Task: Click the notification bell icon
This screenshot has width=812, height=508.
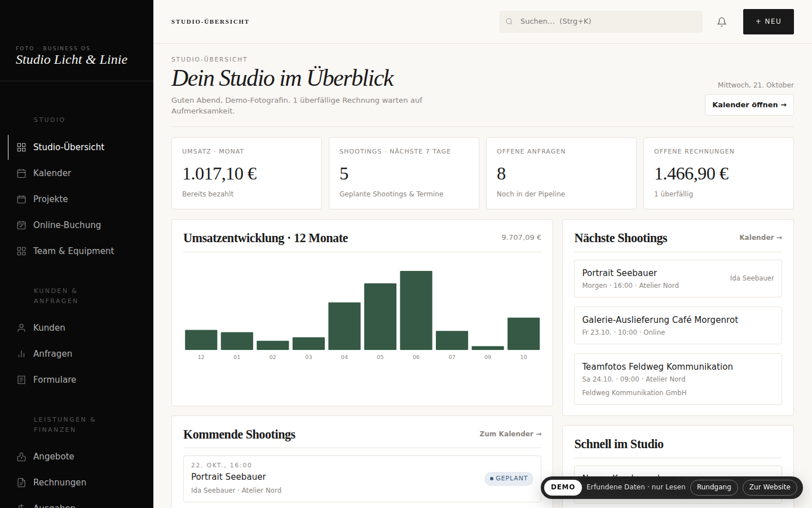Action: (x=722, y=21)
